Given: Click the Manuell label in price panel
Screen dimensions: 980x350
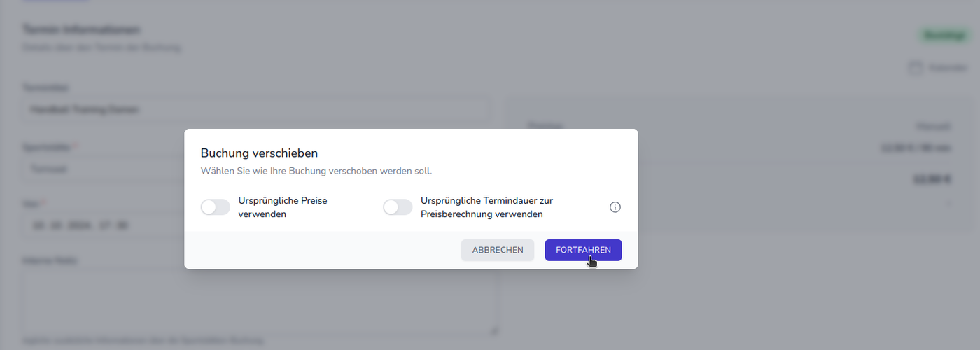Looking at the screenshot, I should (934, 127).
